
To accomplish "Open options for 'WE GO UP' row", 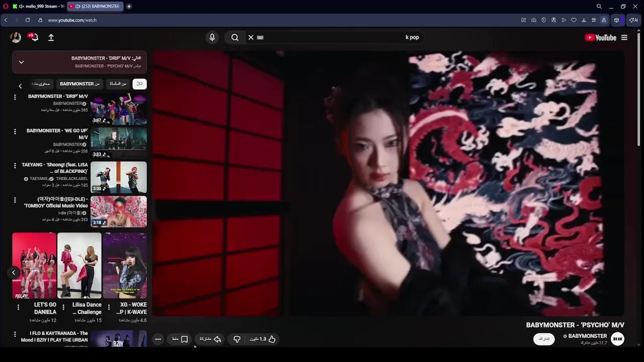I will click(x=15, y=131).
